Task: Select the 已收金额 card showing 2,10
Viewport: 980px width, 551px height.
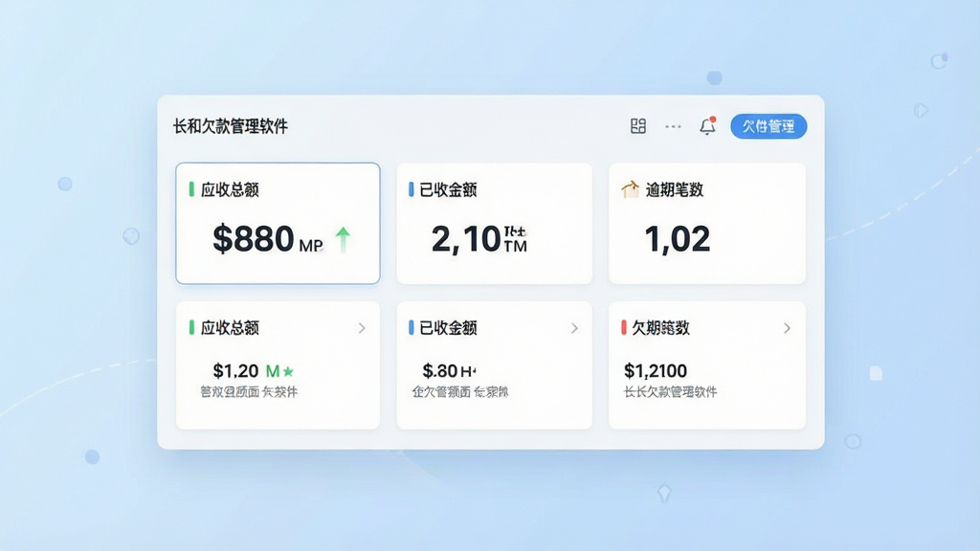Action: [x=495, y=223]
